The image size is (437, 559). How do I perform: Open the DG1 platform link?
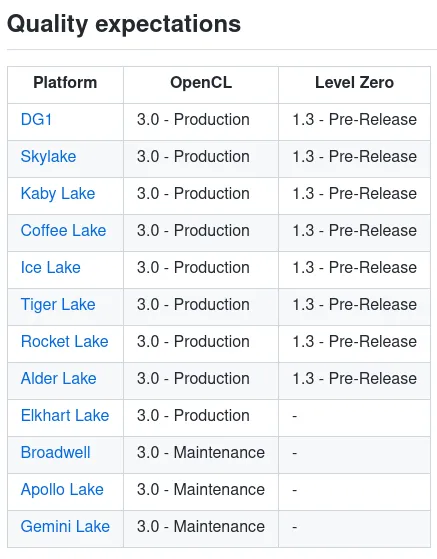coord(36,119)
